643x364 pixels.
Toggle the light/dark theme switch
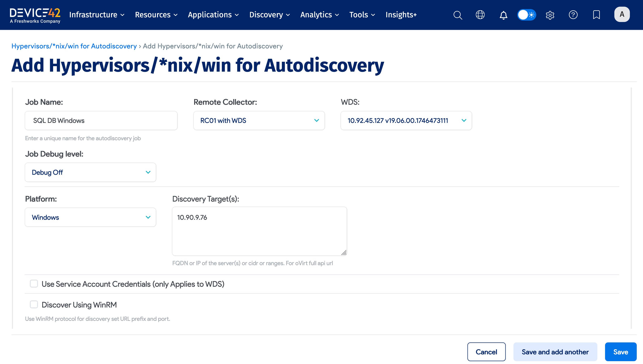tap(527, 15)
